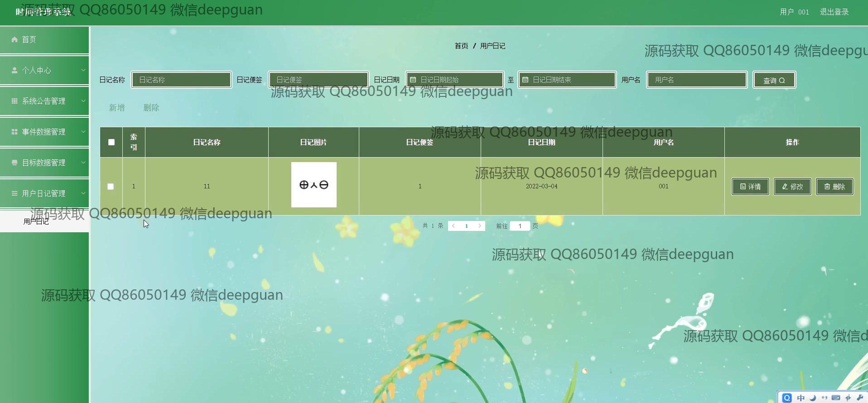Image resolution: width=868 pixels, height=403 pixels.
Task: Click the home icon beside 首页
Action: pyautogui.click(x=14, y=39)
